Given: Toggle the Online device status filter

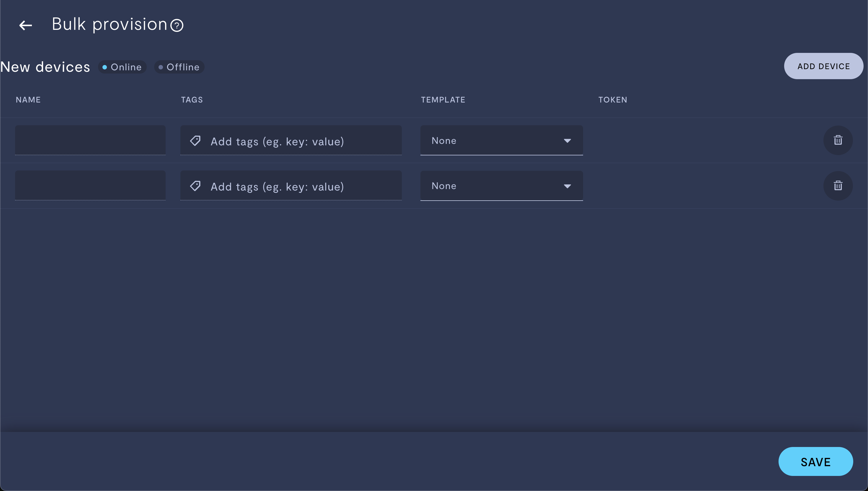Looking at the screenshot, I should [122, 66].
